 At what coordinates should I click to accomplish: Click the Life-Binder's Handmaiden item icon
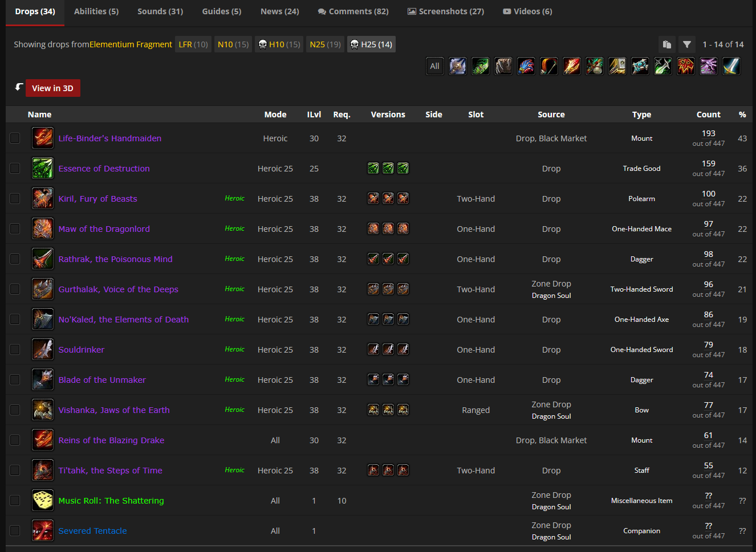click(x=43, y=138)
